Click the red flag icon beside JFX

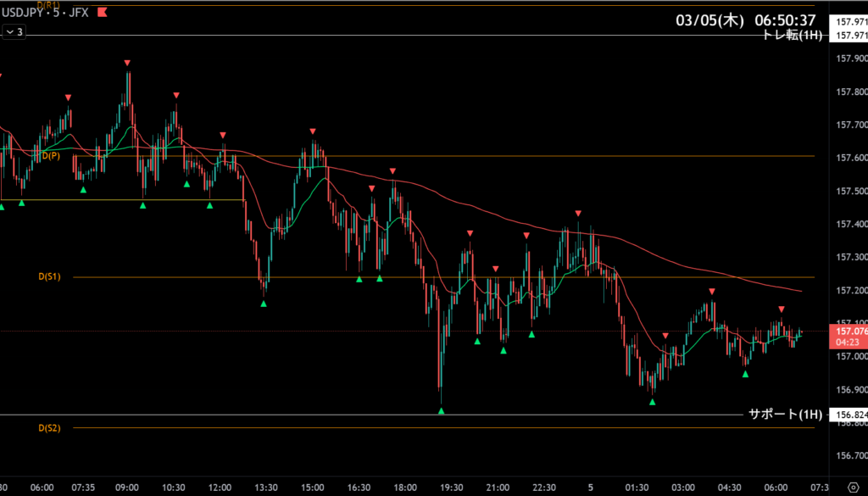pos(103,14)
